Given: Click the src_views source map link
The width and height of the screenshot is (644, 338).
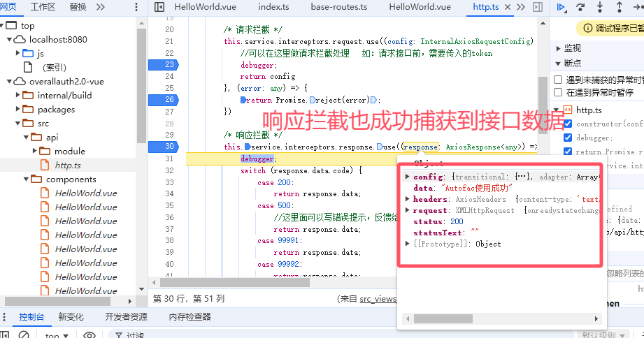Looking at the screenshot, I should 378,298.
